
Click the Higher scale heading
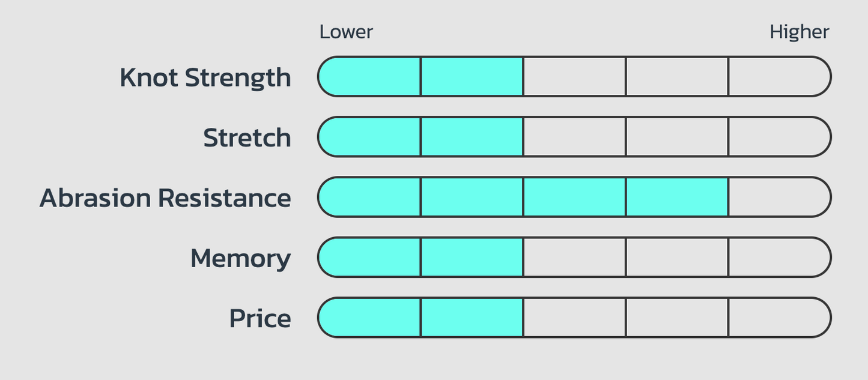point(800,32)
